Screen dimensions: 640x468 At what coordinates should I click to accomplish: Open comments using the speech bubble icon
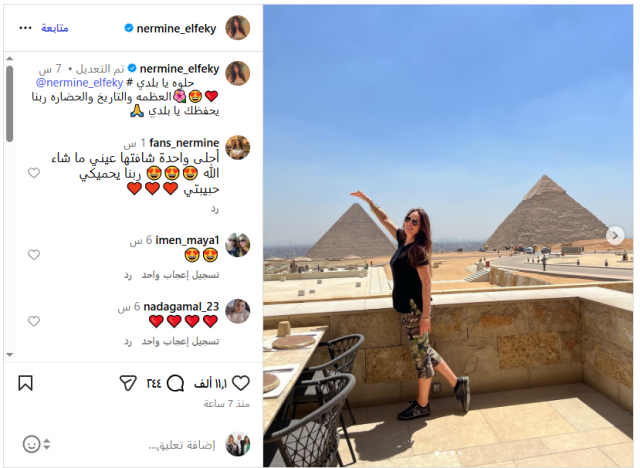(x=176, y=383)
